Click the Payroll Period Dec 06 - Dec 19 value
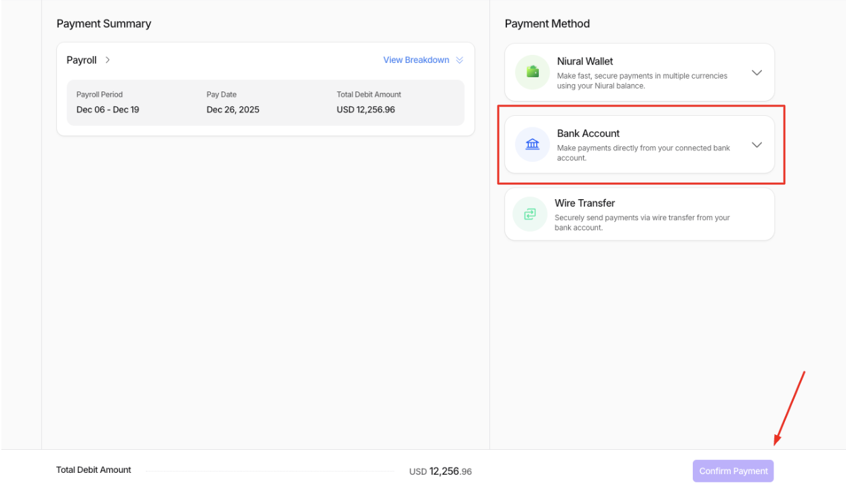The height and width of the screenshot is (504, 846). (108, 110)
